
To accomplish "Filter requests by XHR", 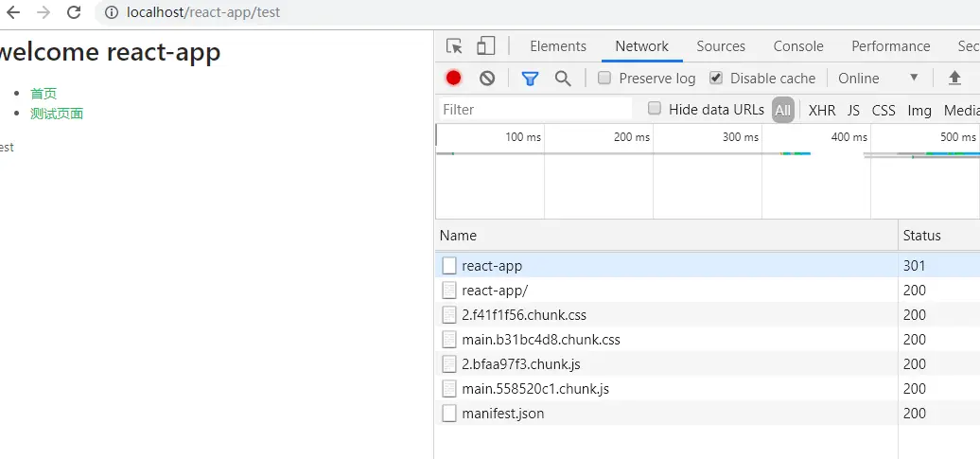I will 822,111.
